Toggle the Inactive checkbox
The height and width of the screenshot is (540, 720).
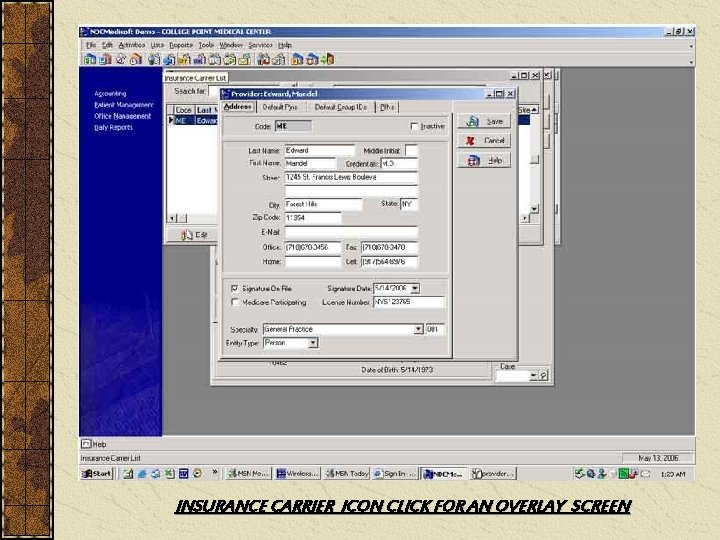(414, 126)
